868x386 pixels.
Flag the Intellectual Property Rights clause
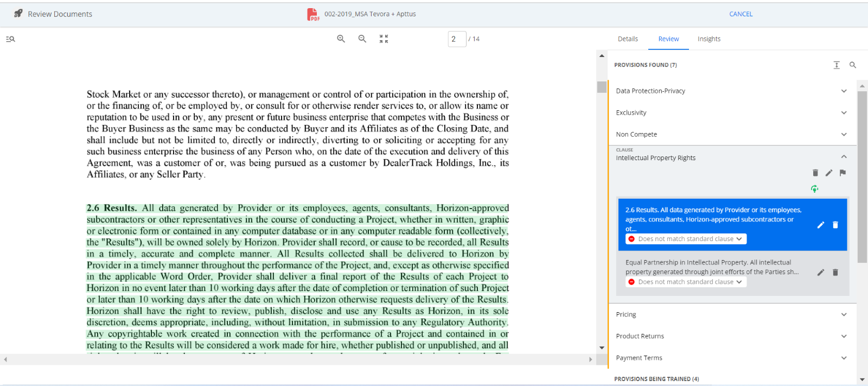(843, 173)
